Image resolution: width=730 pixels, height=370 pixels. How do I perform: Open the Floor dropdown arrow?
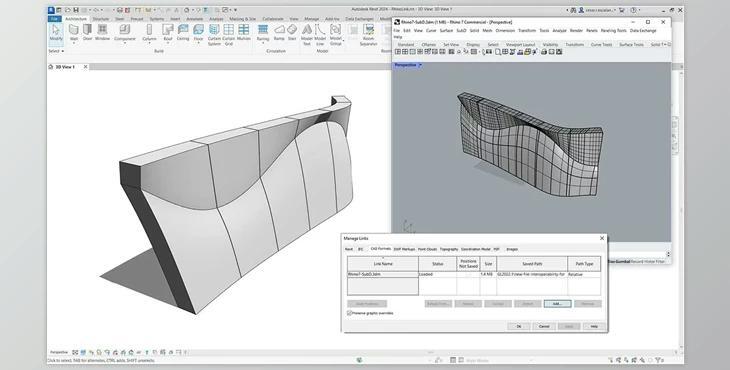pyautogui.click(x=198, y=42)
